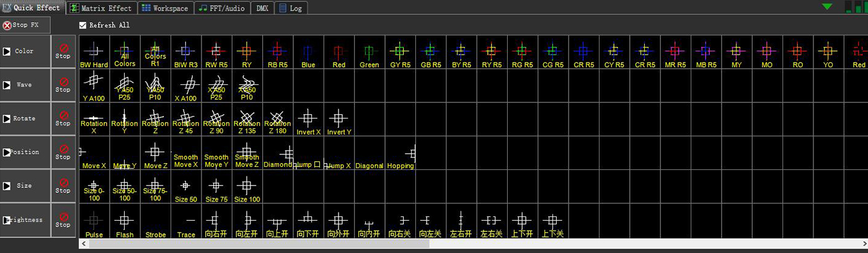This screenshot has width=868, height=253.
Task: Click the Stop FX button
Action: [x=25, y=25]
